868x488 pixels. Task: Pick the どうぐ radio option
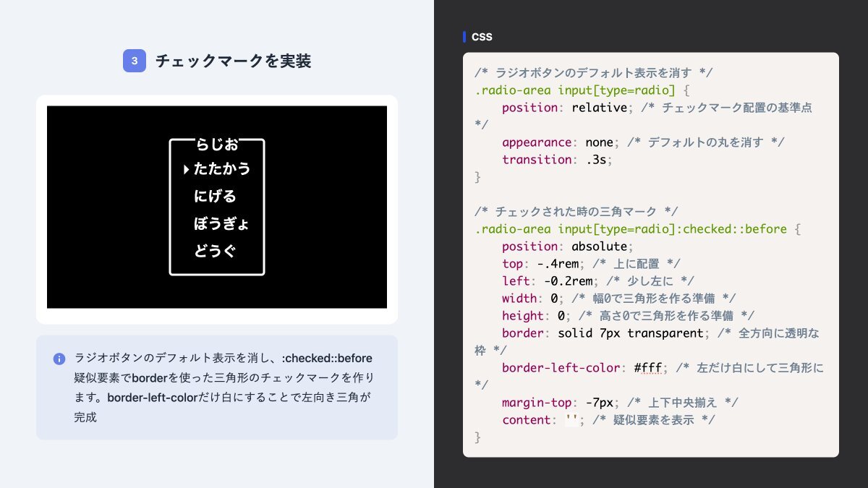pos(215,252)
